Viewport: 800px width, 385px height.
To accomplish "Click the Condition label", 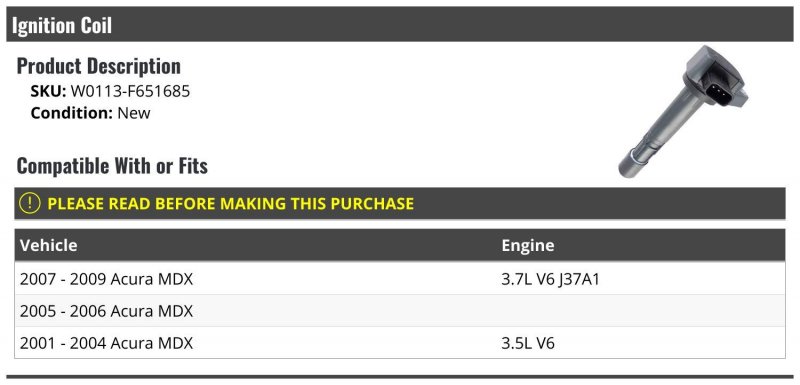I will [x=71, y=113].
